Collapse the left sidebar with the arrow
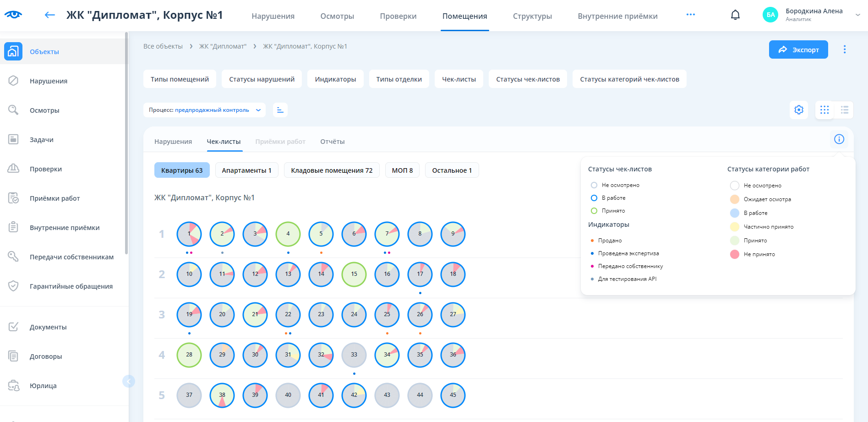This screenshot has width=868, height=422. (x=129, y=381)
